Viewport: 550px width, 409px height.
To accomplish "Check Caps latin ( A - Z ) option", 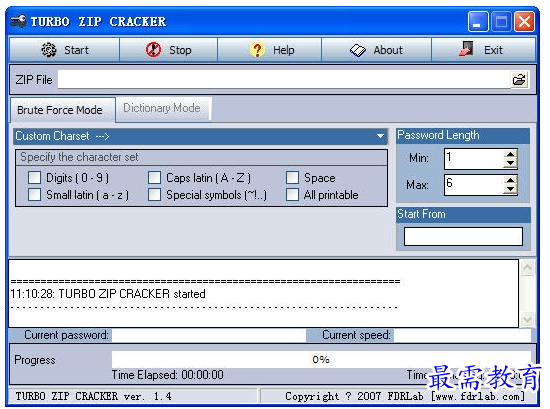I will pyautogui.click(x=154, y=177).
